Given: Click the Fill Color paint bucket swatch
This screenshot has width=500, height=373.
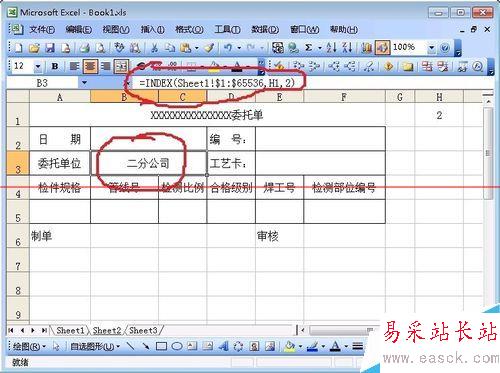Looking at the screenshot, I should click(x=290, y=347).
